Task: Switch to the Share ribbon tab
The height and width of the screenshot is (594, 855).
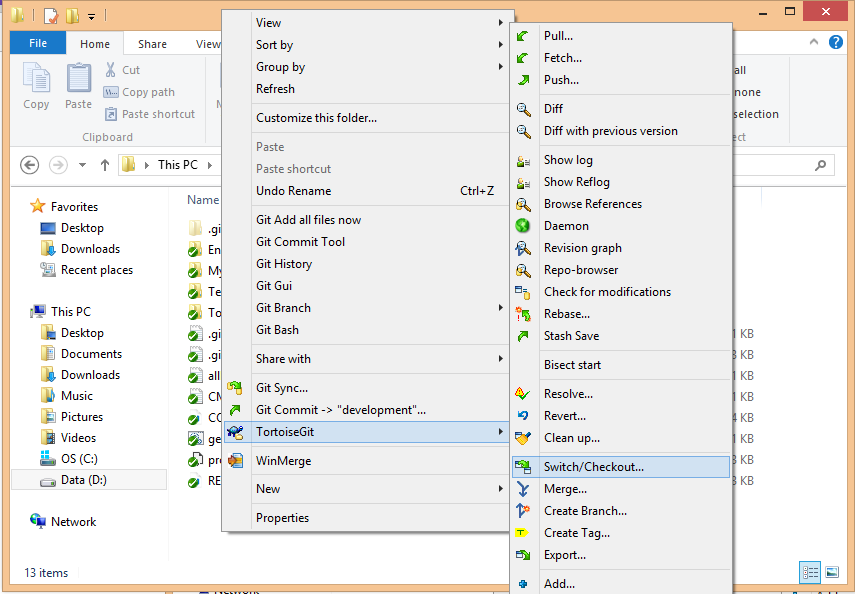Action: point(152,44)
